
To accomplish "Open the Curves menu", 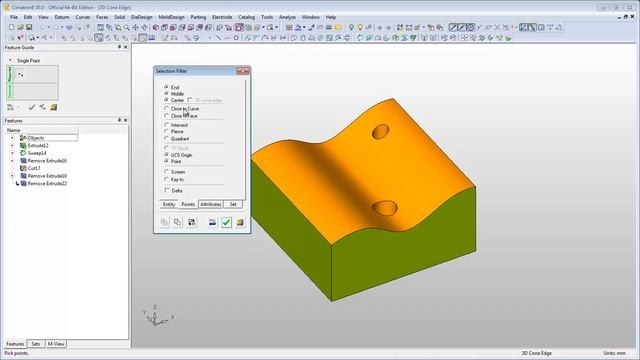I will point(83,17).
